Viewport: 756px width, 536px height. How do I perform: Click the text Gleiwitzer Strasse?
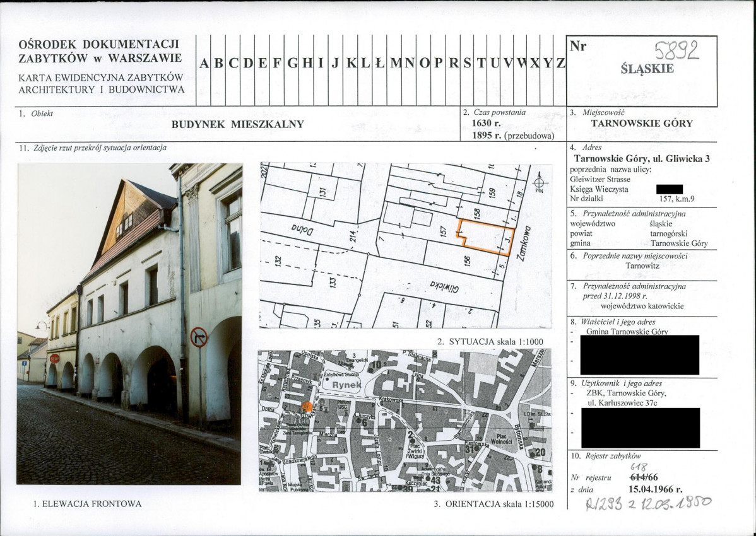[599, 179]
